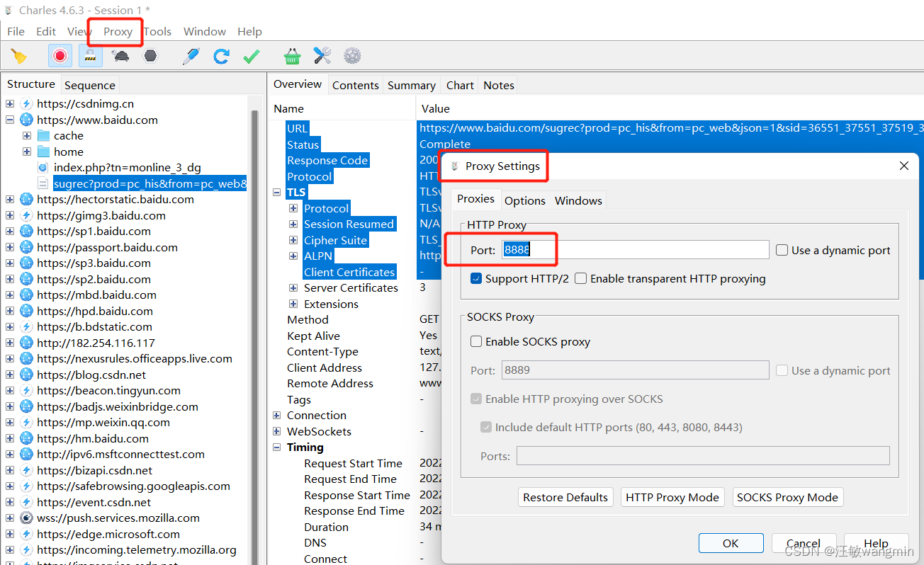
Task: Click the lightning icon beside https://csdnimg.cn
Action: pyautogui.click(x=27, y=103)
